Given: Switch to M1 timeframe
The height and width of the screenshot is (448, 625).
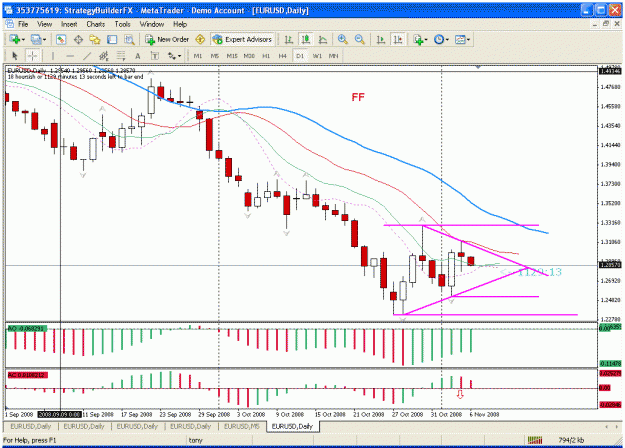Looking at the screenshot, I should [198, 56].
